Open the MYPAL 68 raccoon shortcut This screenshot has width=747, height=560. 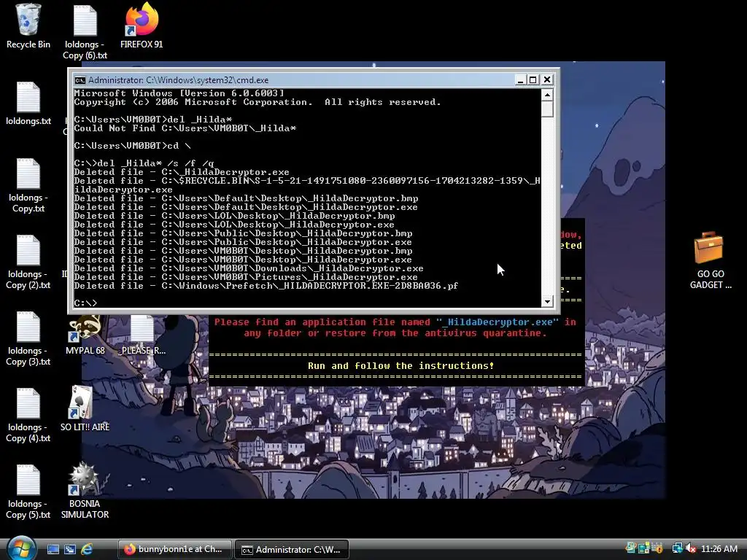click(85, 335)
